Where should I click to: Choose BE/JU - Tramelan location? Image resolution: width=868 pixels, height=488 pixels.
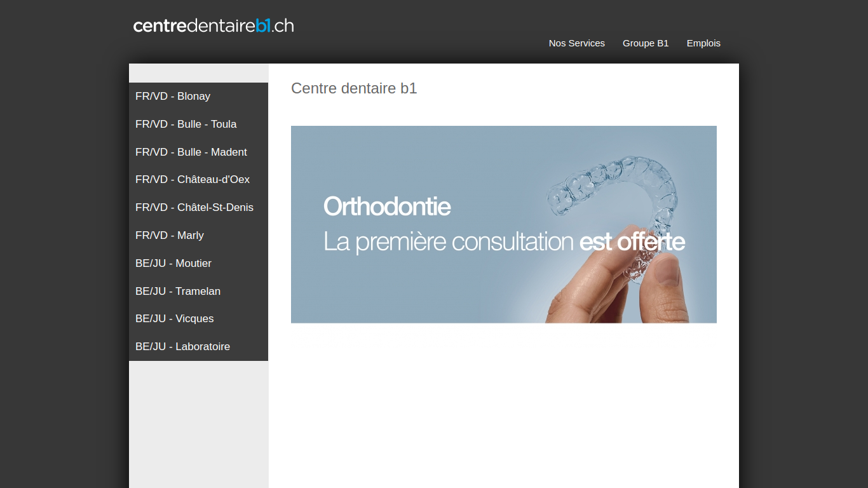pyautogui.click(x=198, y=291)
